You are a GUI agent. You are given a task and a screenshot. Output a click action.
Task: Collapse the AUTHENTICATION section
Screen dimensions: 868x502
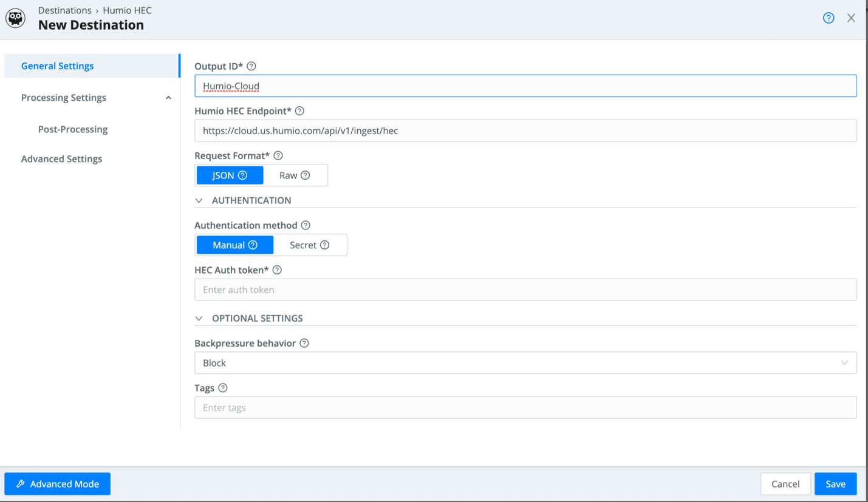pyautogui.click(x=199, y=201)
